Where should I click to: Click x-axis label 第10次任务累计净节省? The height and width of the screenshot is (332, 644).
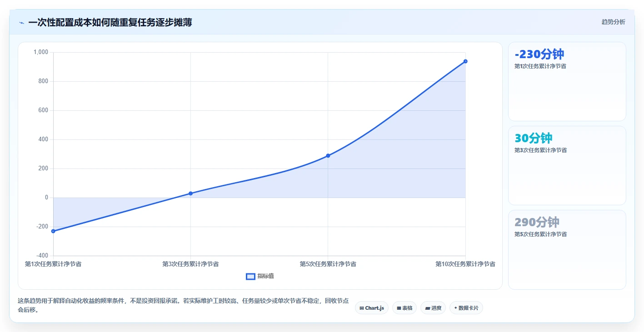[x=465, y=264]
